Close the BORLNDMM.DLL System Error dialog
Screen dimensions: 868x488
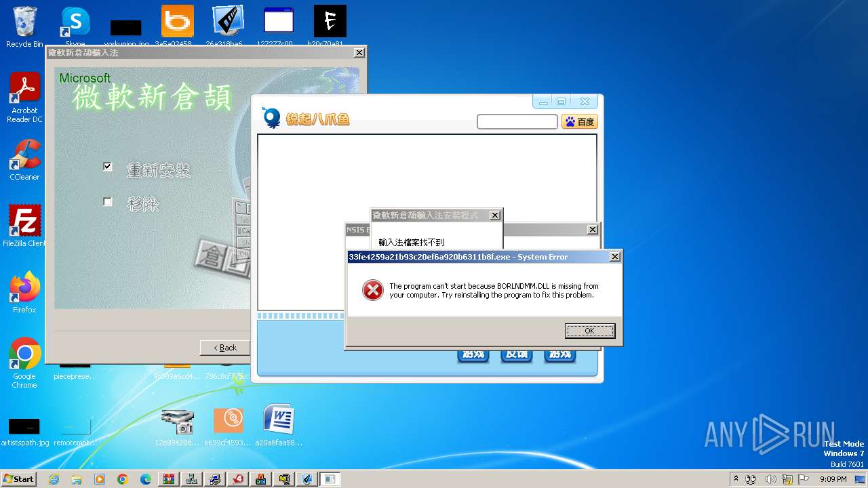coord(614,257)
